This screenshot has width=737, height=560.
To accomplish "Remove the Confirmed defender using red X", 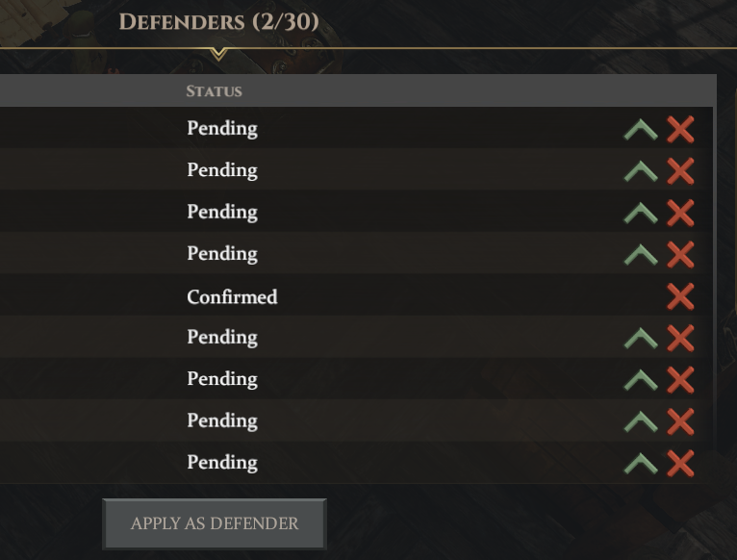I will click(680, 296).
